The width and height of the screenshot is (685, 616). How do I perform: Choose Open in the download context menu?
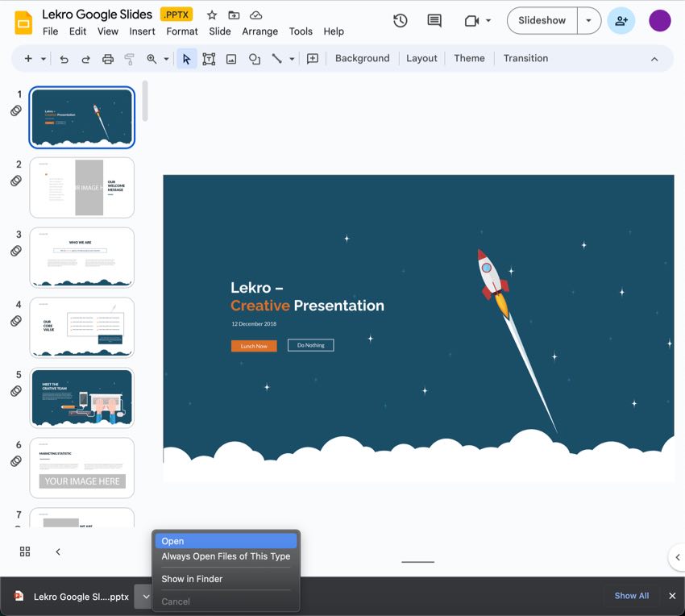click(x=226, y=541)
